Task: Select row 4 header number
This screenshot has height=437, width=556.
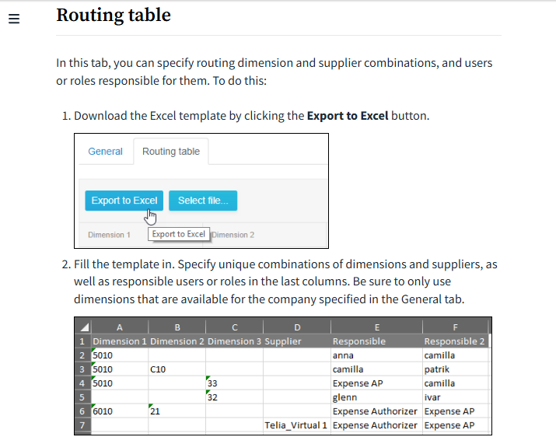Action: (82, 383)
